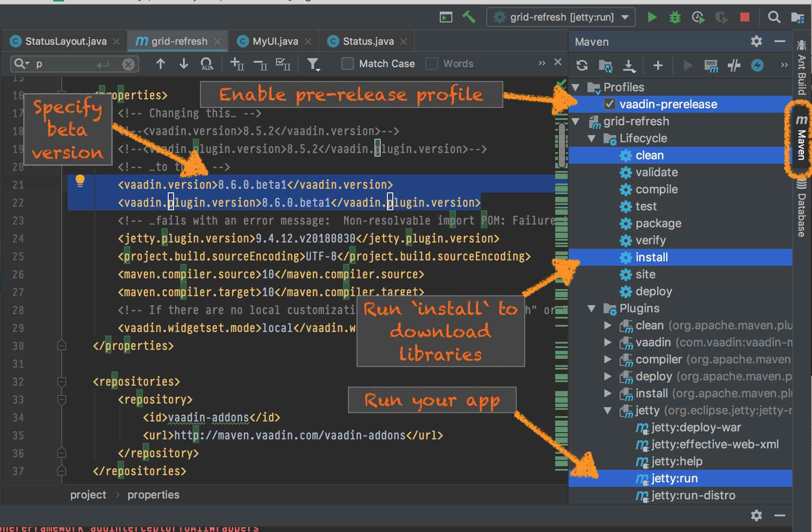Build project with the hammer icon
This screenshot has height=532, width=812.
[468, 17]
